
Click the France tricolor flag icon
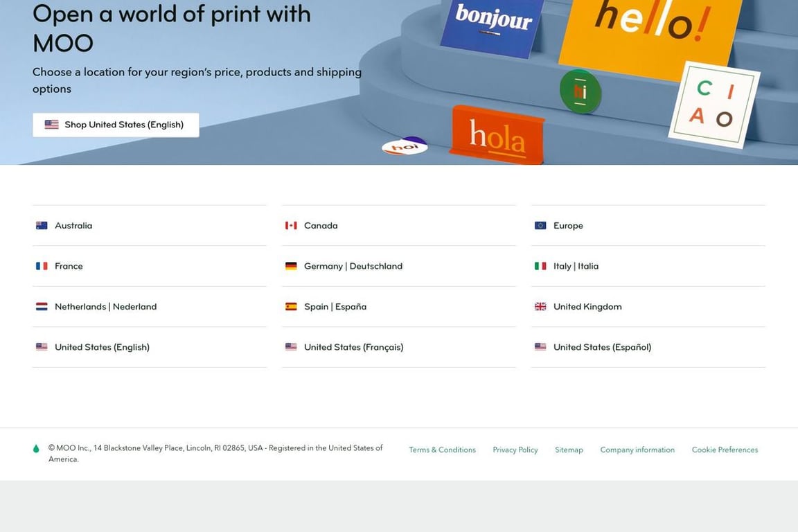[x=42, y=266]
